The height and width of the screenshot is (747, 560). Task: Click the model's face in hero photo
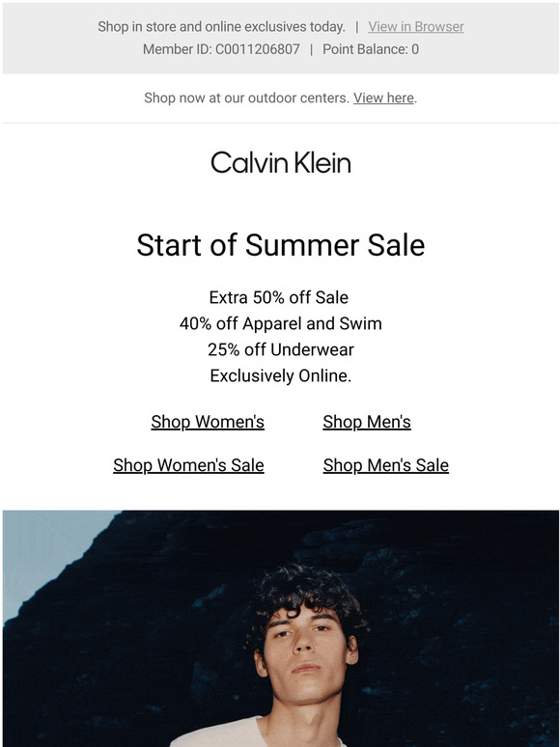[305, 652]
